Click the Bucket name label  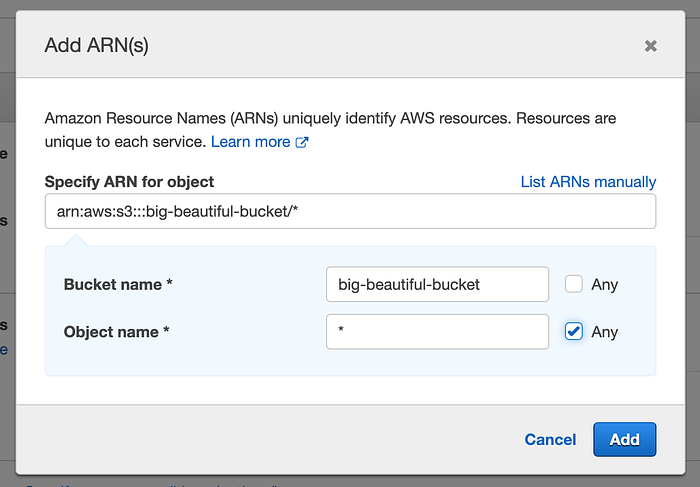[118, 284]
